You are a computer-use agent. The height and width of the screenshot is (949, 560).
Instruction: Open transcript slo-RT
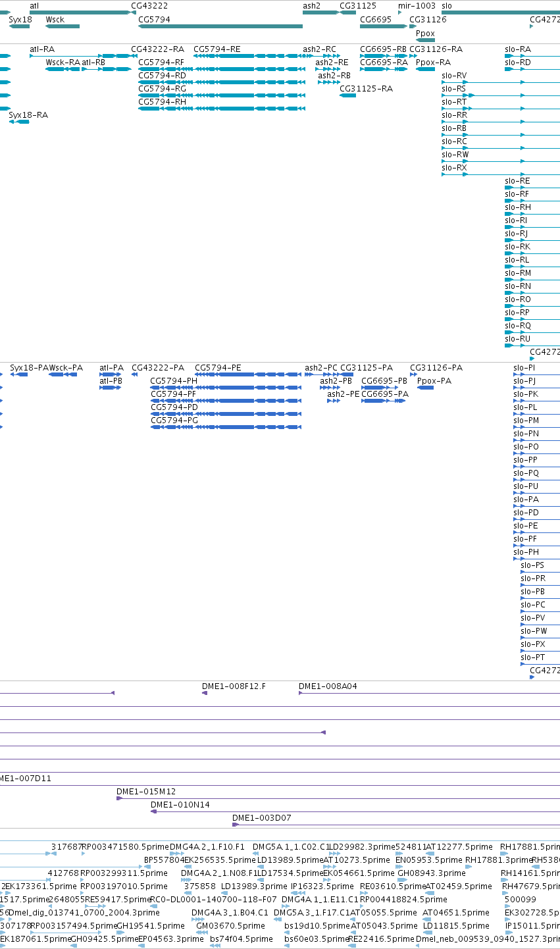click(x=454, y=102)
